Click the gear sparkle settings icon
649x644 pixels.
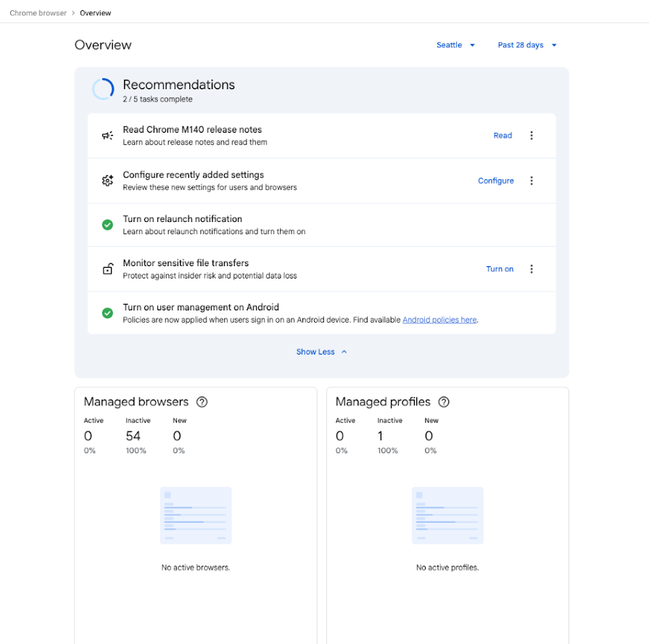coord(107,181)
